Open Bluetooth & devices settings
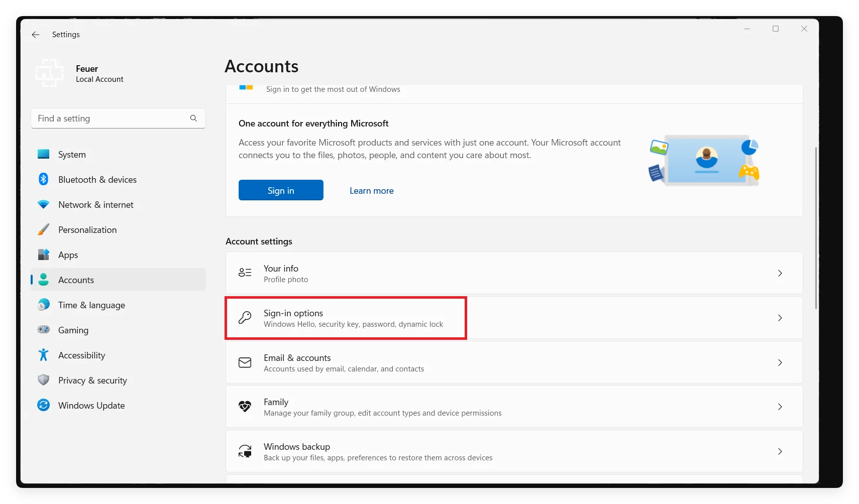Image resolution: width=859 pixels, height=504 pixels. [x=44, y=179]
